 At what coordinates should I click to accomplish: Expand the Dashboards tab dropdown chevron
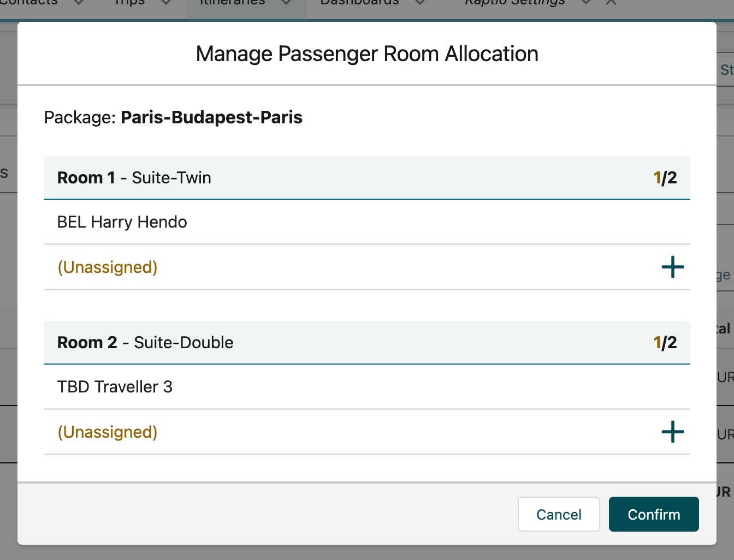click(x=419, y=2)
